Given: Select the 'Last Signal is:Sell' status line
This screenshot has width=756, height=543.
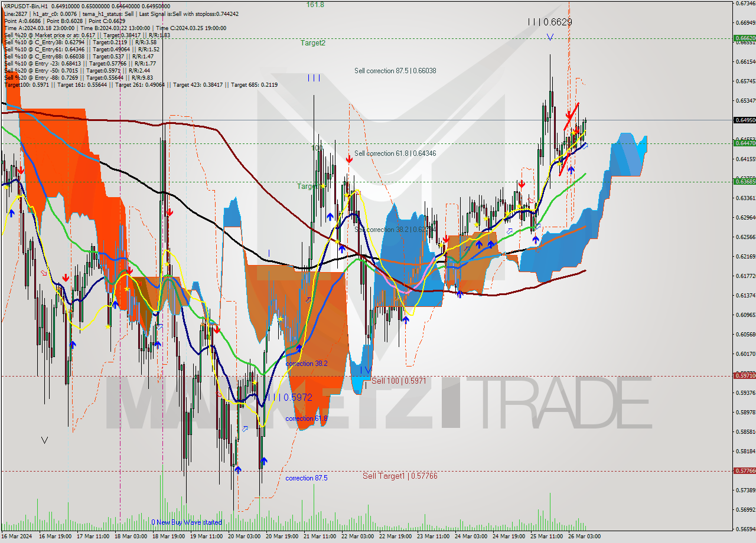Looking at the screenshot, I should pyautogui.click(x=121, y=14).
